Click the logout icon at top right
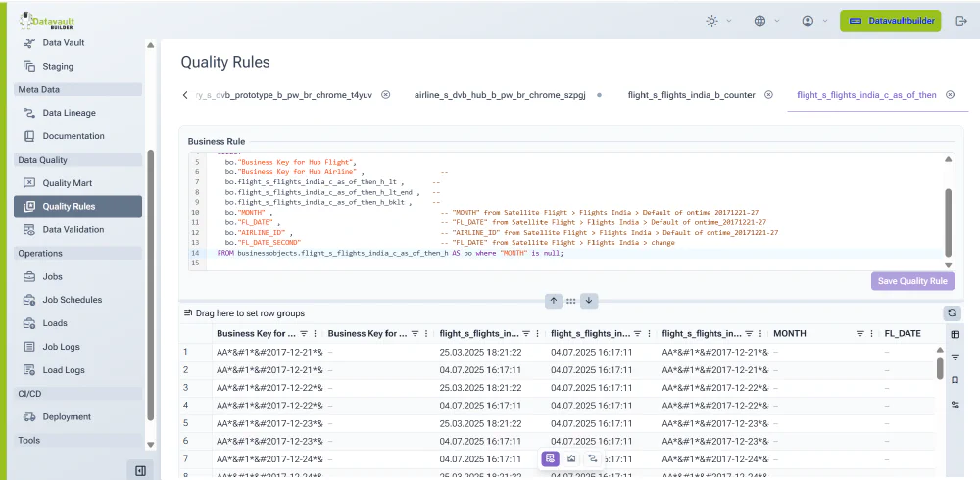The image size is (980, 480). click(x=961, y=21)
